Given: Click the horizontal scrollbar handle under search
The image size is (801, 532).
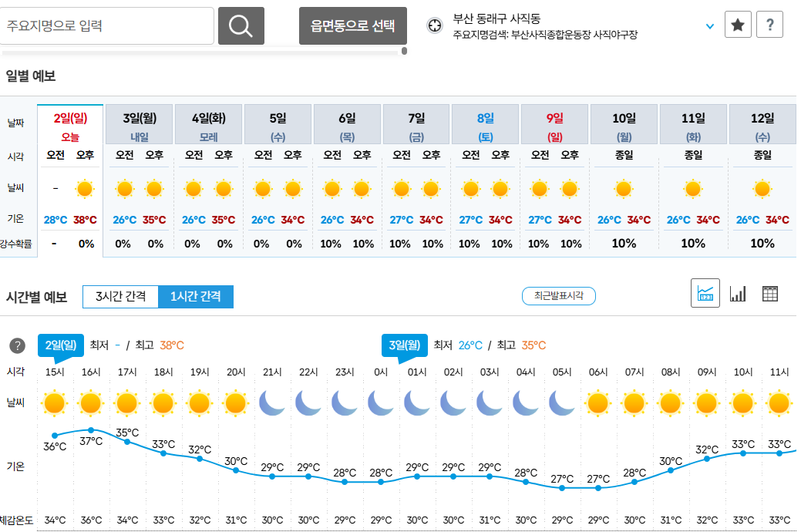Looking at the screenshot, I should pos(404,51).
